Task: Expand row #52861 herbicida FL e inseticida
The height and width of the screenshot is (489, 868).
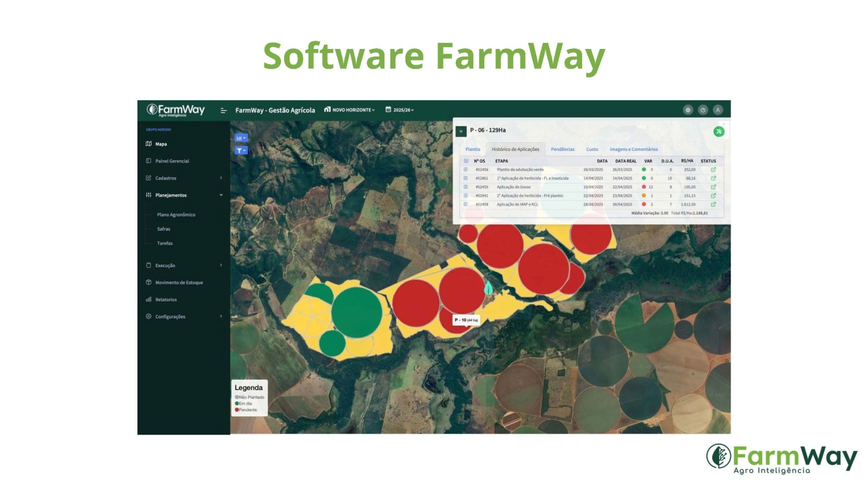Action: [x=465, y=178]
